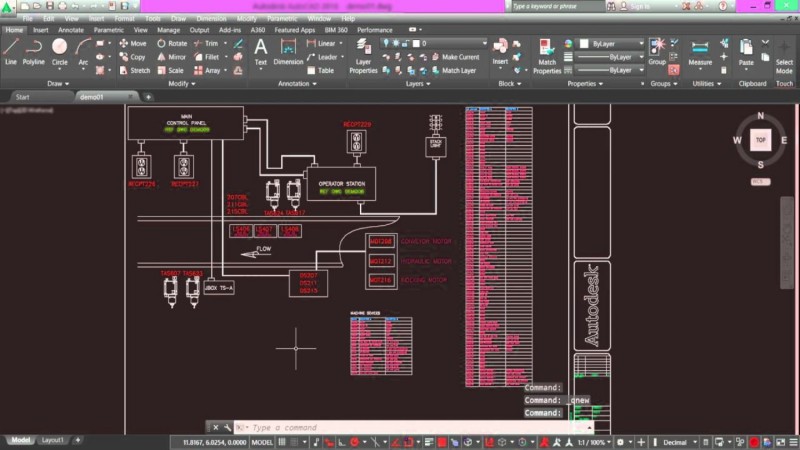Click the Stretch tool
Screen dimensions: 800x450
coord(135,70)
